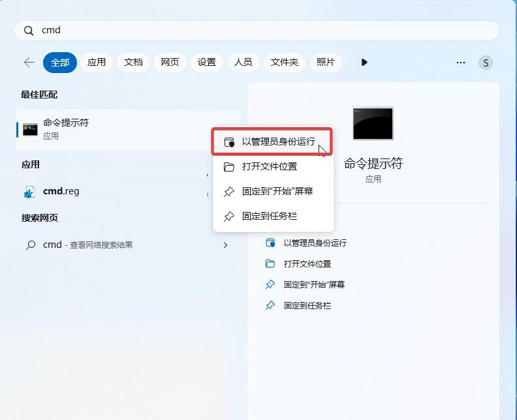Viewport: 517px width, 420px height.
Task: Open the 设置 filter tab
Action: coord(207,62)
